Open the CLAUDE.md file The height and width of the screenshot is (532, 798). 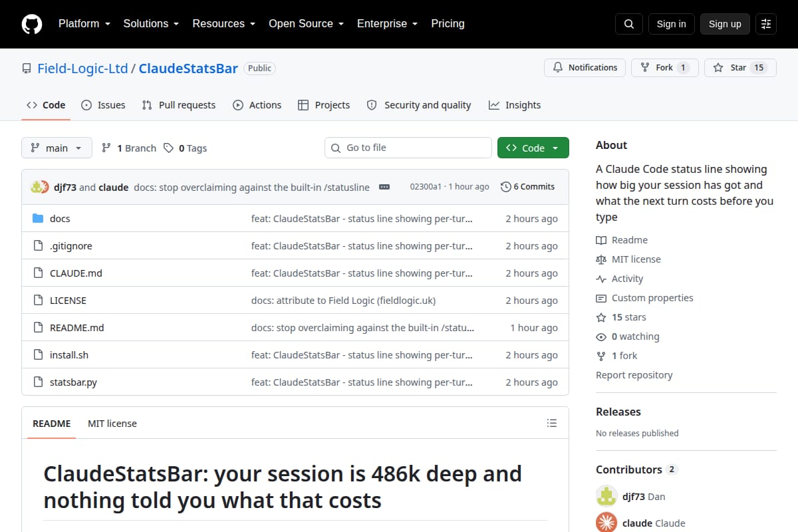click(76, 273)
